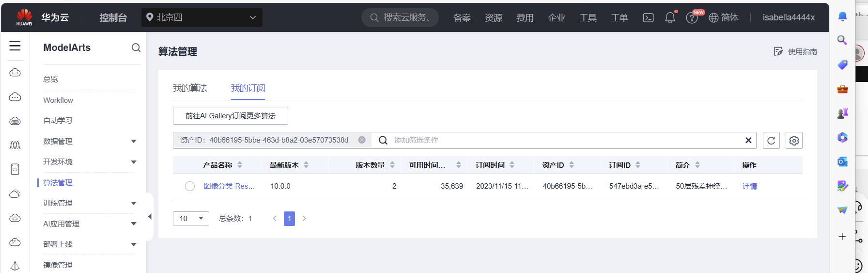
Task: Open 详情 for 图像分类-Res row
Action: [750, 186]
